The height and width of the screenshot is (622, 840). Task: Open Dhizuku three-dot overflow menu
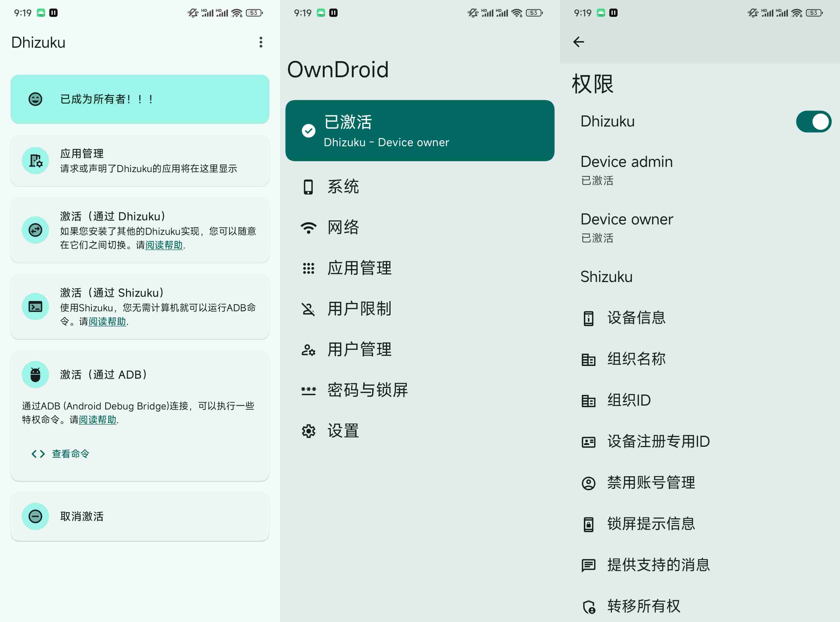(261, 42)
